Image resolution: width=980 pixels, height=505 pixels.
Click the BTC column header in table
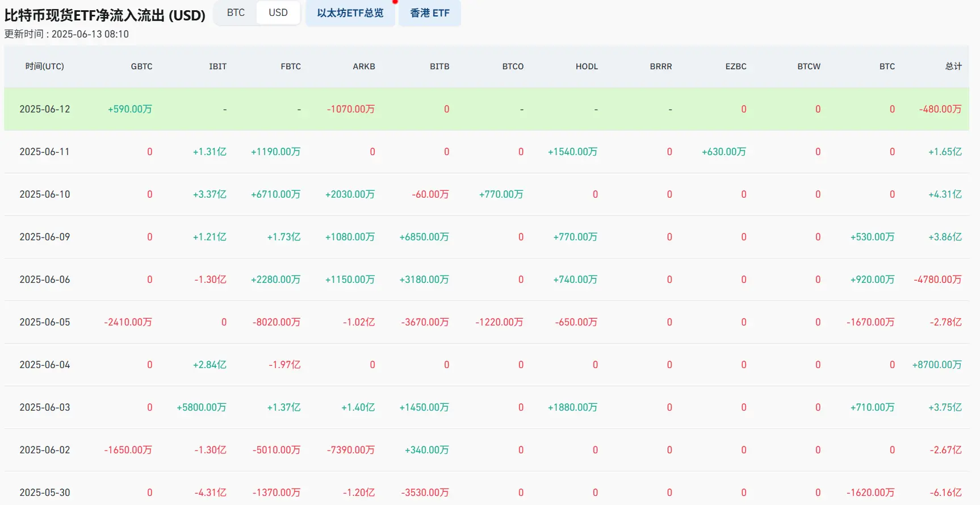(887, 66)
